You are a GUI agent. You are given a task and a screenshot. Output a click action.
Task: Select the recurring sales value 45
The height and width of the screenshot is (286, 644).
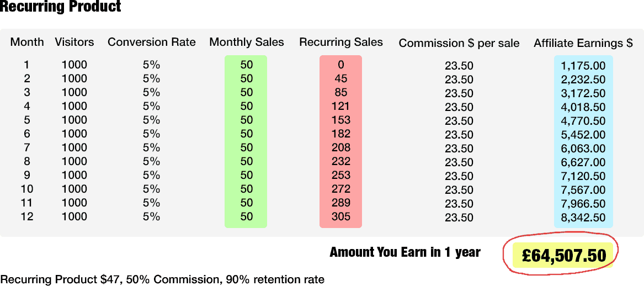tap(341, 78)
